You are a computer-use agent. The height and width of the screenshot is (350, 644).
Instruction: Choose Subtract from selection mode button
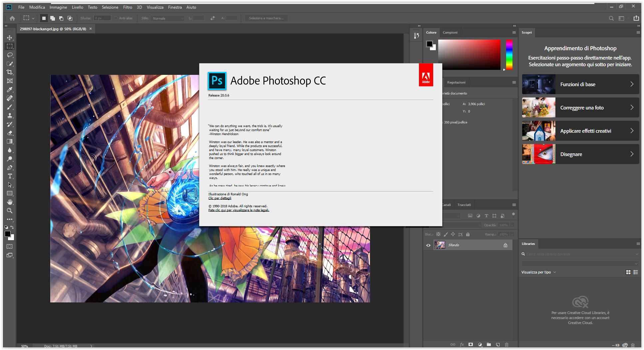(x=61, y=18)
